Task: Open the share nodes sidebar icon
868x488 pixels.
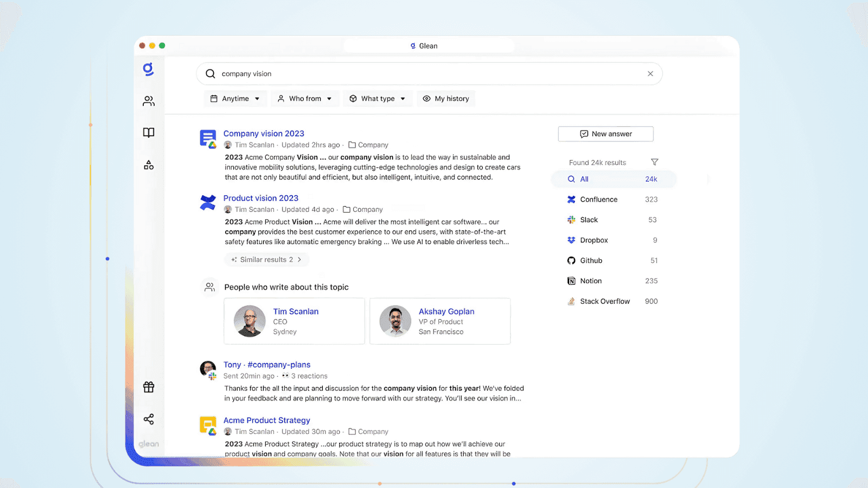Action: click(x=149, y=419)
